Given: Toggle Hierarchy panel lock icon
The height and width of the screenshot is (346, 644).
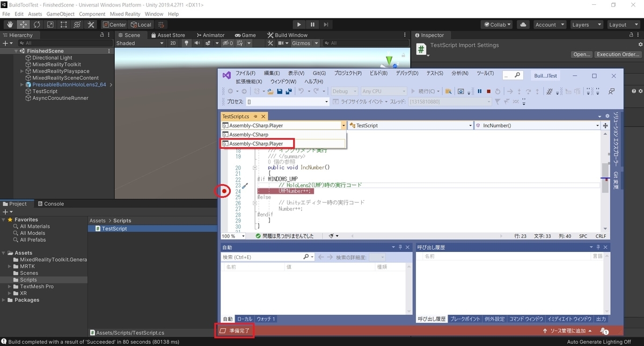Looking at the screenshot, I should click(x=103, y=35).
